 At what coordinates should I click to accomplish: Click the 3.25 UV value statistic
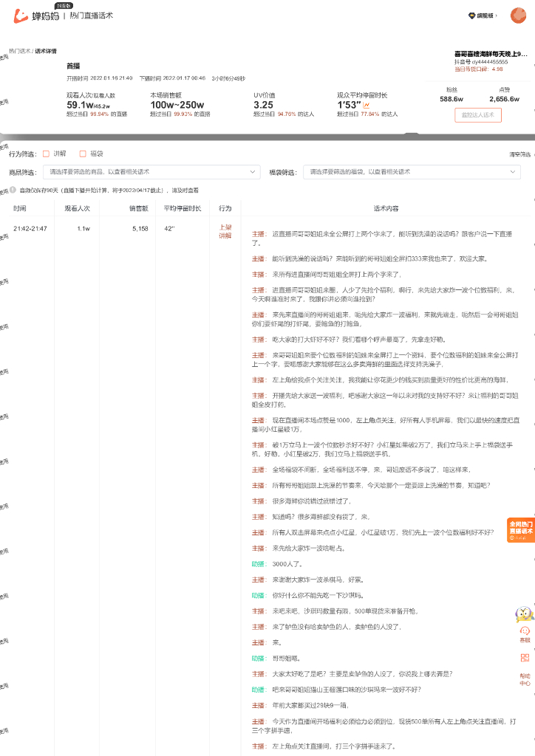263,105
